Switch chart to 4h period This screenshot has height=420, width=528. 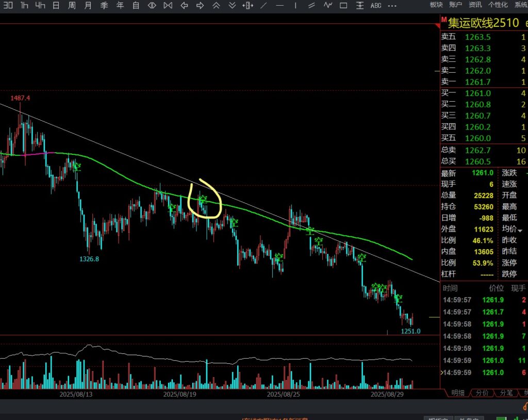[40, 5]
